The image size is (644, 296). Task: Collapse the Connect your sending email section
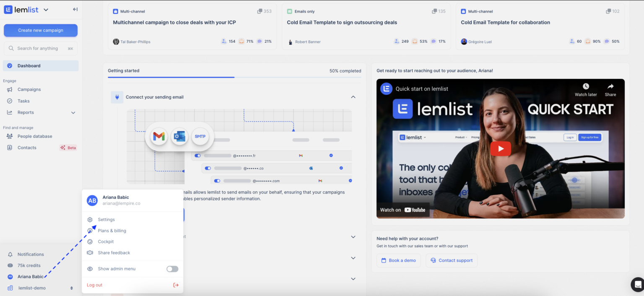[x=353, y=97]
